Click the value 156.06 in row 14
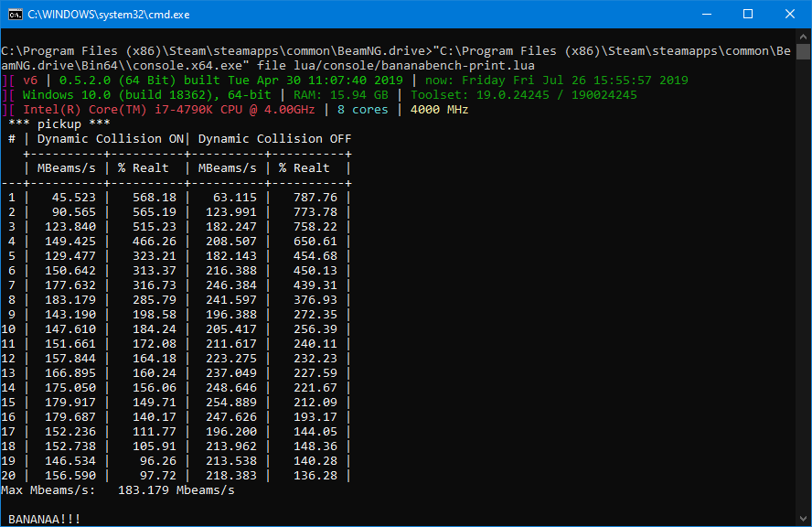Viewport: 812px width, 527px height. coord(155,388)
